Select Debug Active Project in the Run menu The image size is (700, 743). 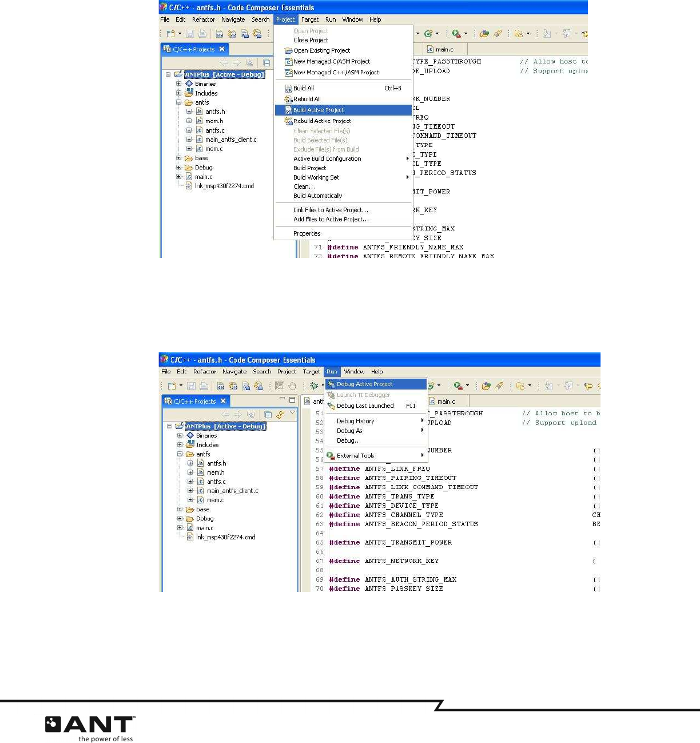coord(376,384)
